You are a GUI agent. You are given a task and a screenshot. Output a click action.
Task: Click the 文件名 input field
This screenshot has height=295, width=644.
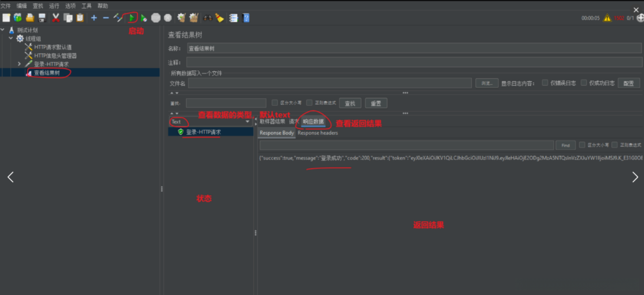[330, 84]
